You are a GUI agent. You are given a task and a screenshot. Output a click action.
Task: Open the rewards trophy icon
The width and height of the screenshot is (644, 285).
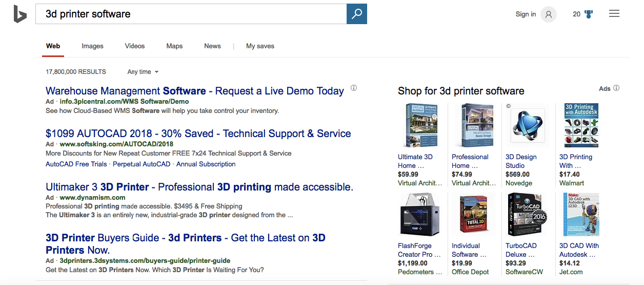(x=588, y=14)
